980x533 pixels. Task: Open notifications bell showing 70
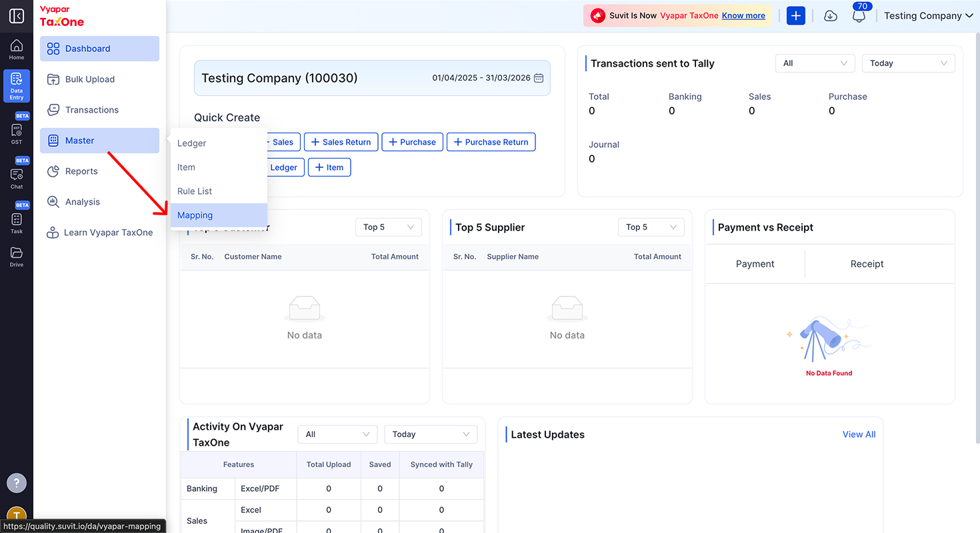click(859, 15)
